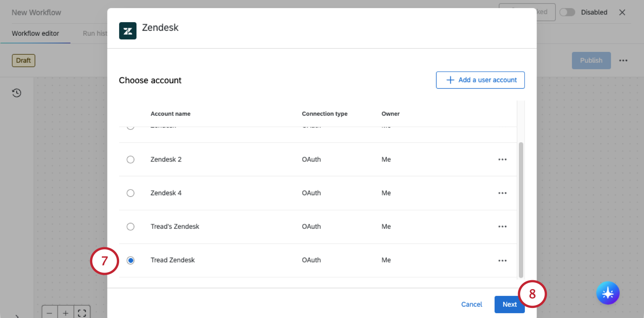644x318 pixels.
Task: Toggle the workflow Disabled switch
Action: 567,12
